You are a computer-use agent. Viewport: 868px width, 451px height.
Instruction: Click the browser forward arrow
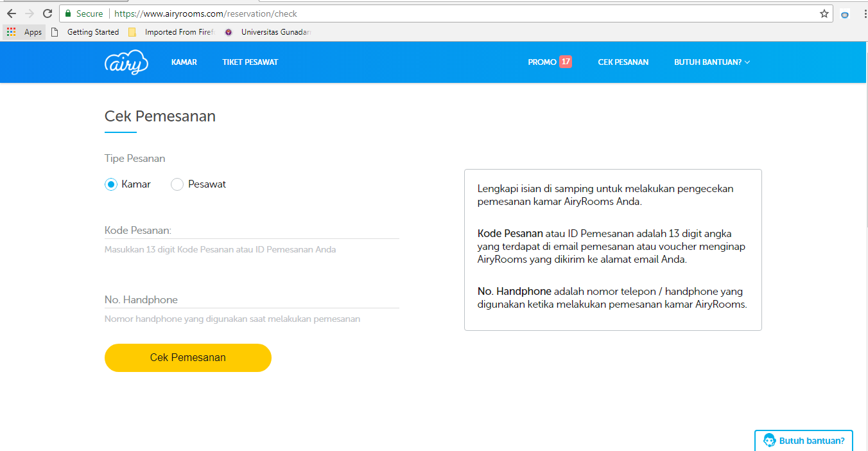[x=29, y=13]
